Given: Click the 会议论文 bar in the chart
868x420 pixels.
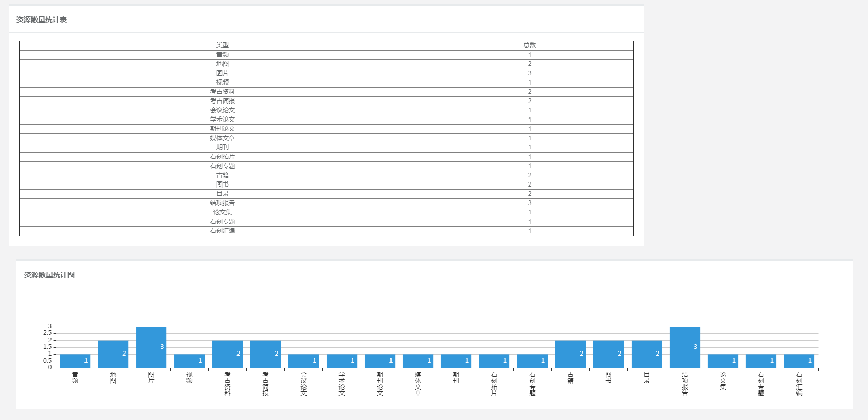Looking at the screenshot, I should 304,361.
